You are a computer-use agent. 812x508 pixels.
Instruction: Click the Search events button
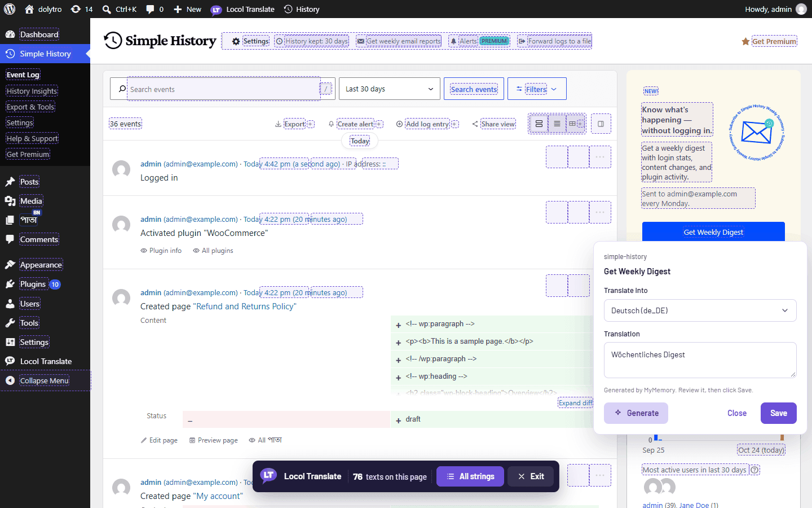(x=474, y=89)
